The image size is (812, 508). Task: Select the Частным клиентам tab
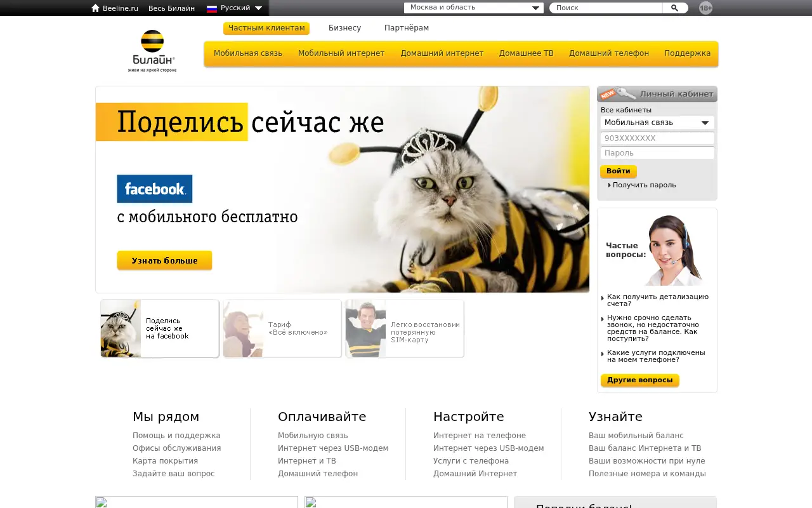[266, 28]
